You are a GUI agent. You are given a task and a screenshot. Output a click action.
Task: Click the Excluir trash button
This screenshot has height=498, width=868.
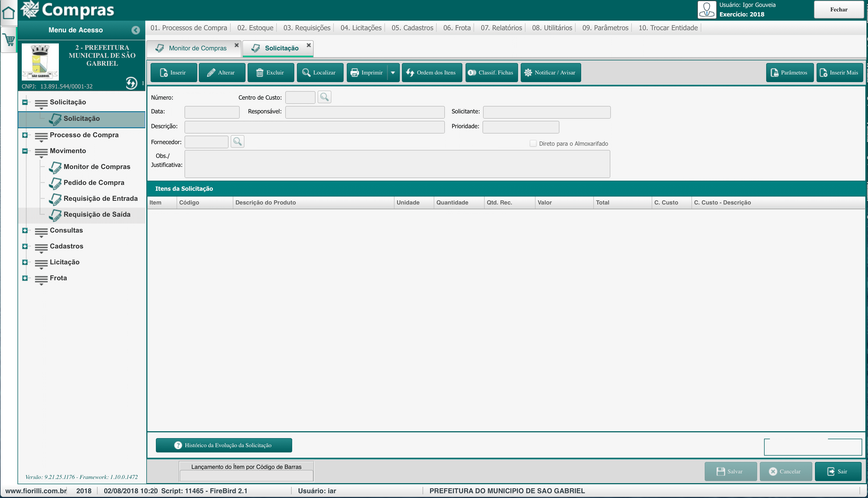pos(270,73)
